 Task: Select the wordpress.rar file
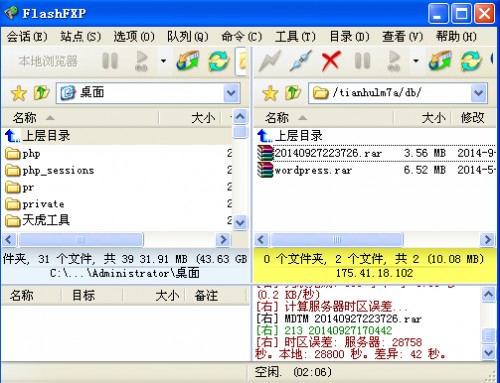point(376,170)
